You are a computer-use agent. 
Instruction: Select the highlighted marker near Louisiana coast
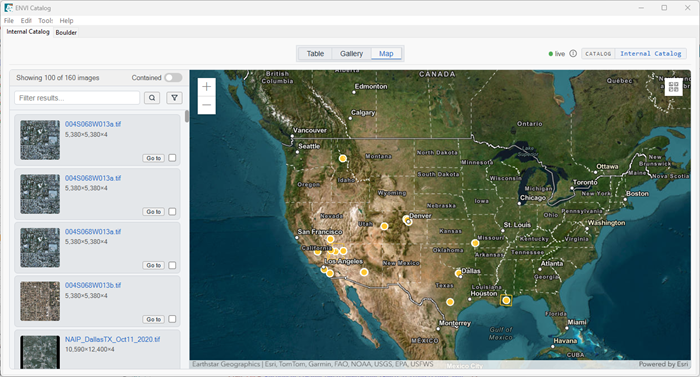(506, 300)
